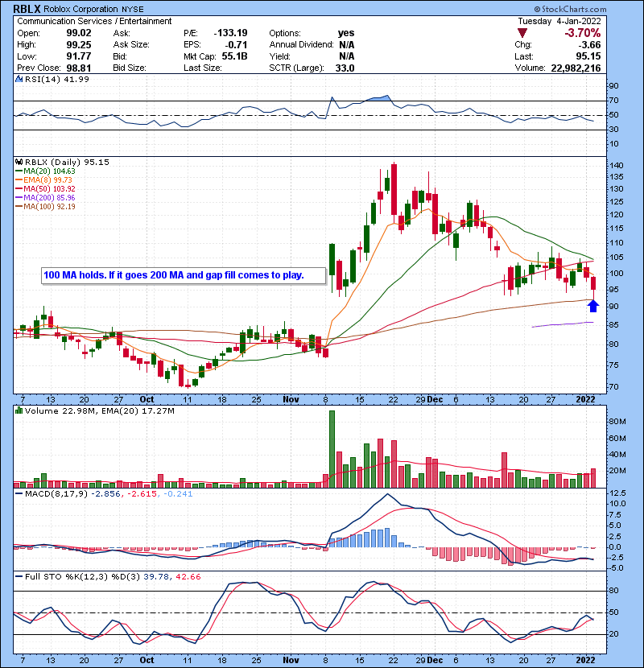Click the volume bars icon beside Volume label
This screenshot has width=644, height=668.
(19, 410)
